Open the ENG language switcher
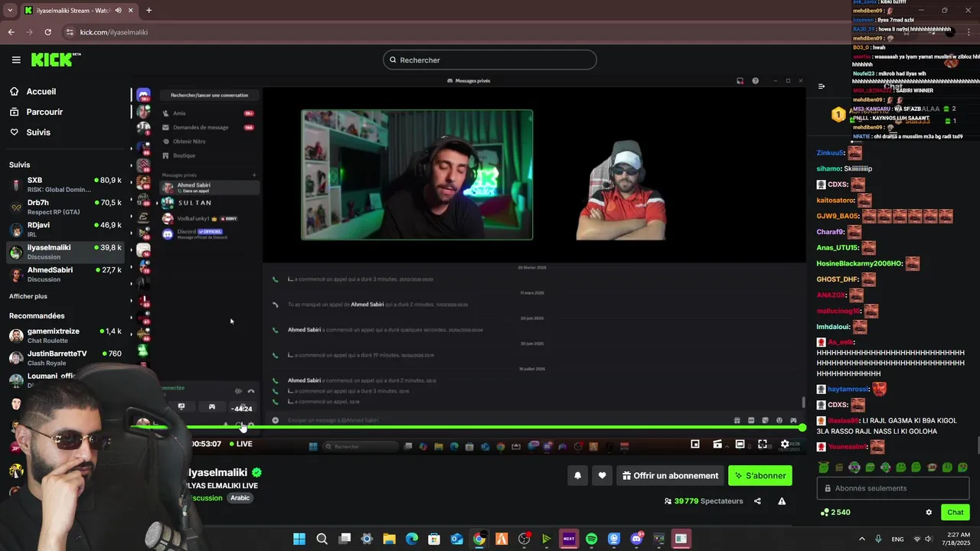The image size is (980, 551). pyautogui.click(x=897, y=539)
